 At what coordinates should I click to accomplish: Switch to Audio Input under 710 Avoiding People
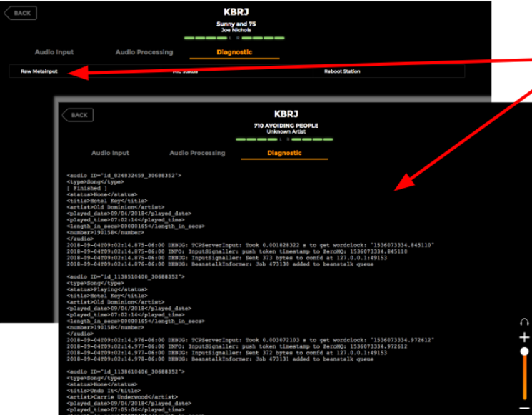click(x=110, y=153)
